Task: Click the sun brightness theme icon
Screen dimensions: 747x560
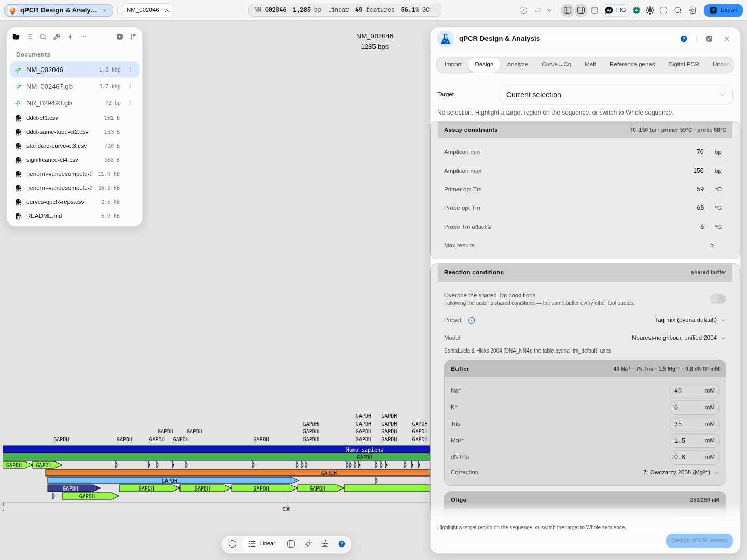Action: pos(650,10)
